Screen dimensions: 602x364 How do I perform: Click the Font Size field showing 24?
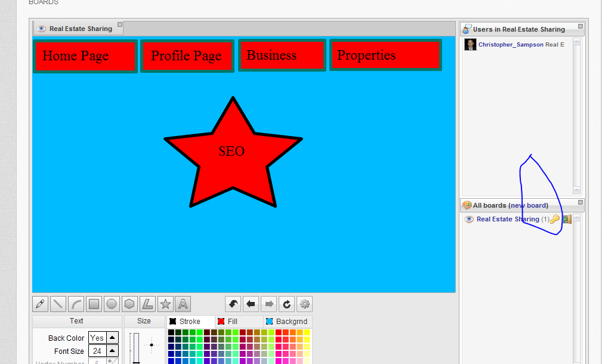coord(97,350)
